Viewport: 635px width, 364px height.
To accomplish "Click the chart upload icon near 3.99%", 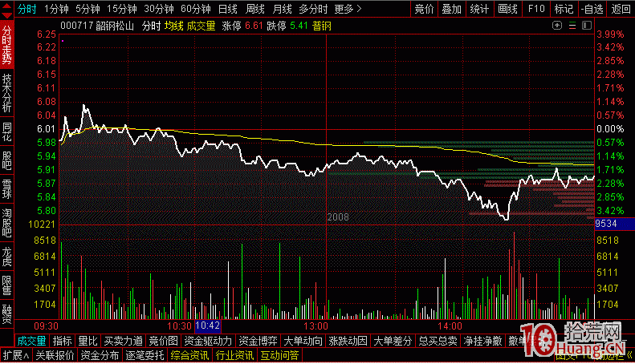I will [557, 26].
